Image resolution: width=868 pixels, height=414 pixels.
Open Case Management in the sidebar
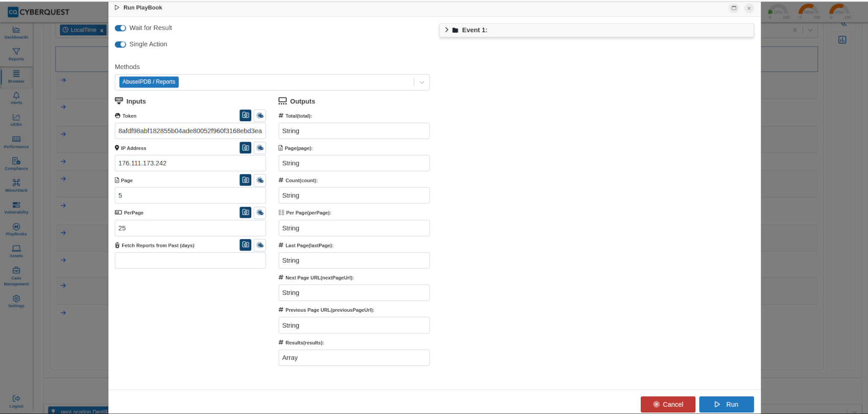(16, 277)
